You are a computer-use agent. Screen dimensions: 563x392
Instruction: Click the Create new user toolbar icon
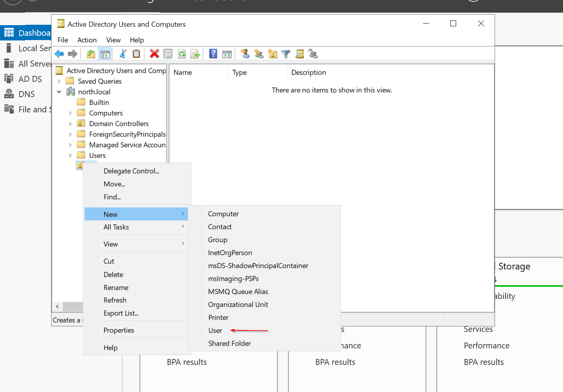pos(245,54)
